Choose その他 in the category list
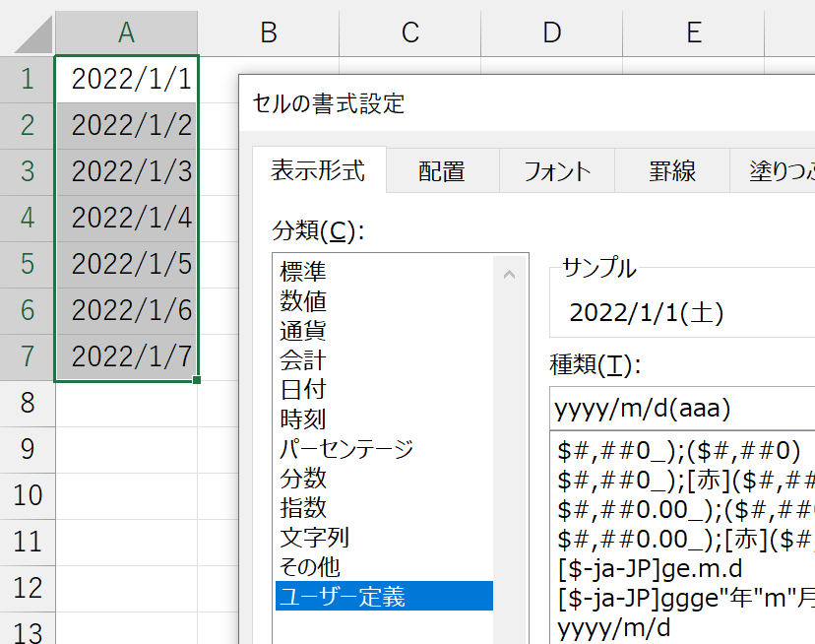The height and width of the screenshot is (644, 815). [x=384, y=566]
